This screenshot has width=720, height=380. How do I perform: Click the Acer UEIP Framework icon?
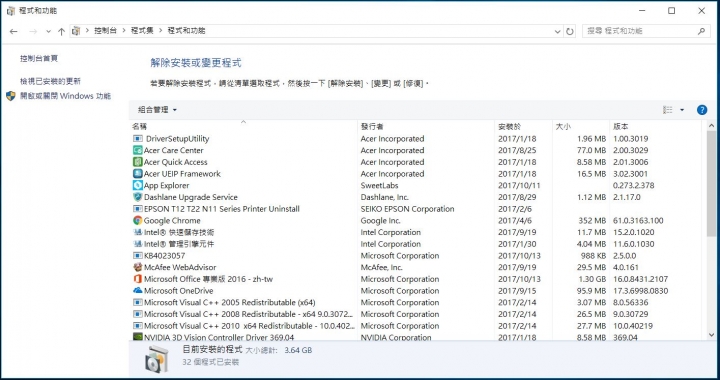(138, 173)
